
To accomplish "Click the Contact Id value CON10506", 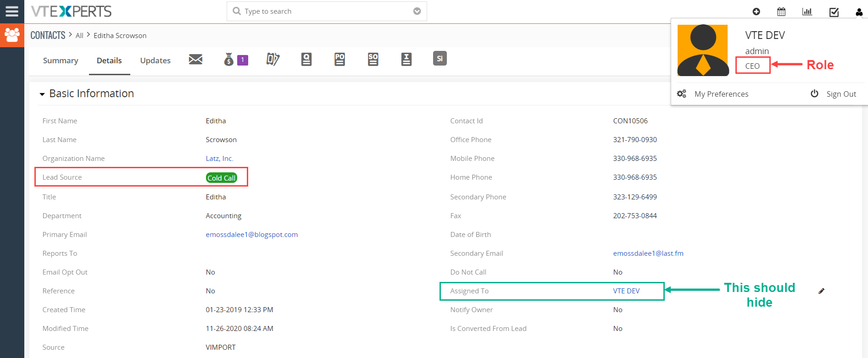I will [x=630, y=121].
